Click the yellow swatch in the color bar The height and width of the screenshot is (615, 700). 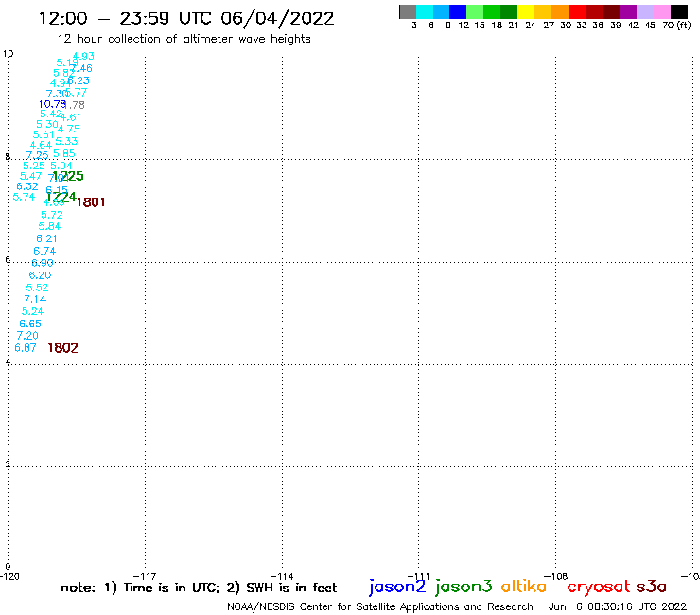point(526,11)
